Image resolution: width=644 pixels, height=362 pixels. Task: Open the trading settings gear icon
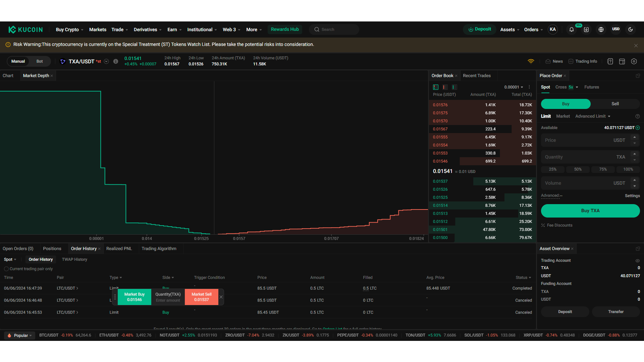click(634, 61)
